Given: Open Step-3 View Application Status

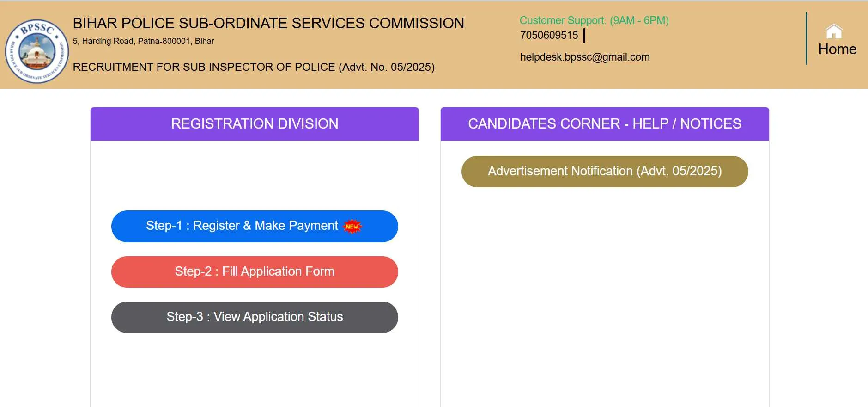Looking at the screenshot, I should 255,317.
